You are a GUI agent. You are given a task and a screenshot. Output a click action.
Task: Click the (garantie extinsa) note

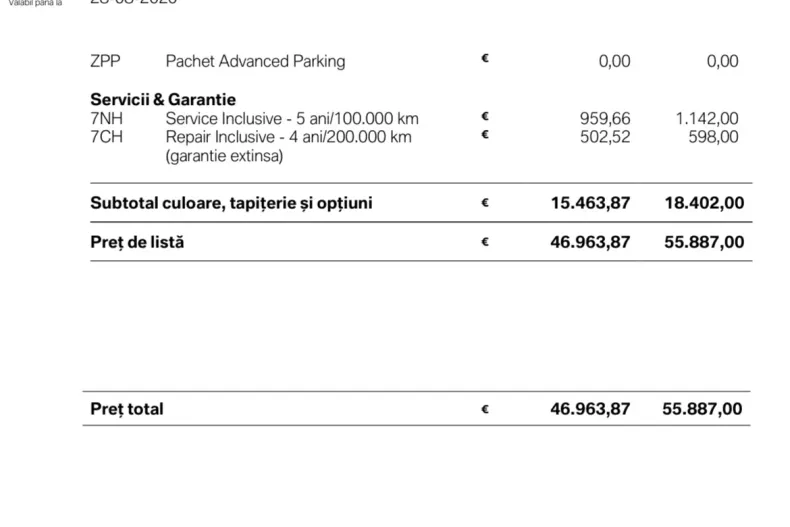(224, 156)
